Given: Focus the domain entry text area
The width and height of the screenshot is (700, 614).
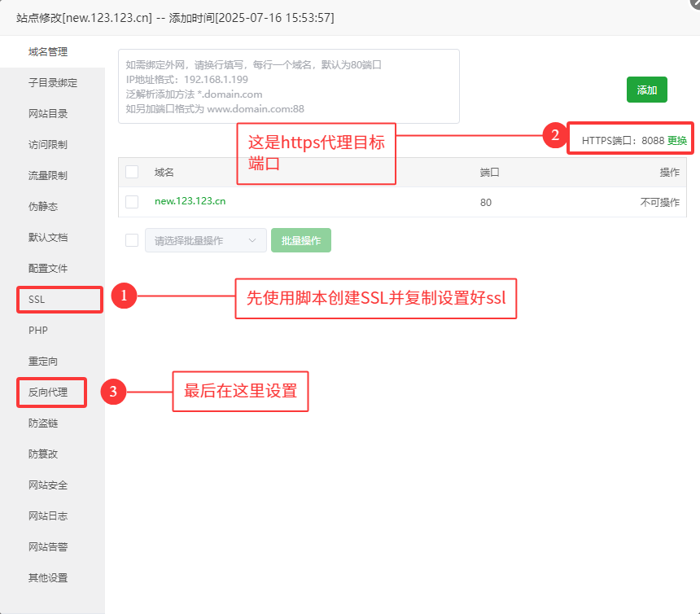Looking at the screenshot, I should [x=289, y=86].
